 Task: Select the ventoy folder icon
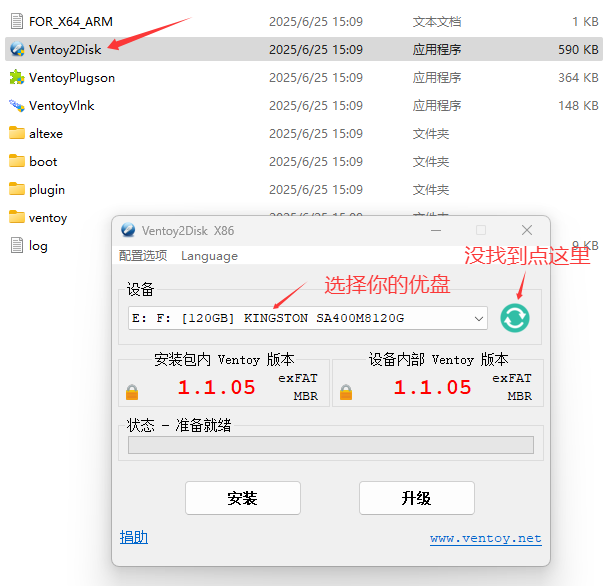point(17,217)
